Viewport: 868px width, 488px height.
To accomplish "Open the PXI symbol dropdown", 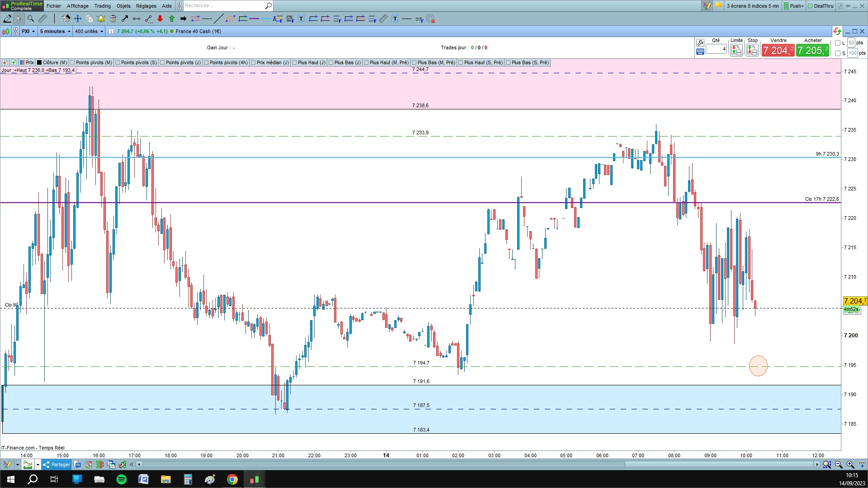I will 28,31.
